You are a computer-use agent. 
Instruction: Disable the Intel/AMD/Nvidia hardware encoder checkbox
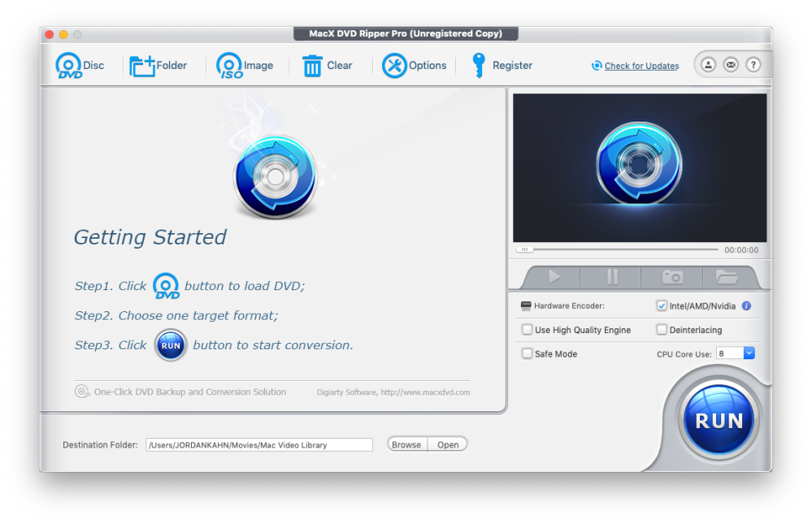pos(662,306)
